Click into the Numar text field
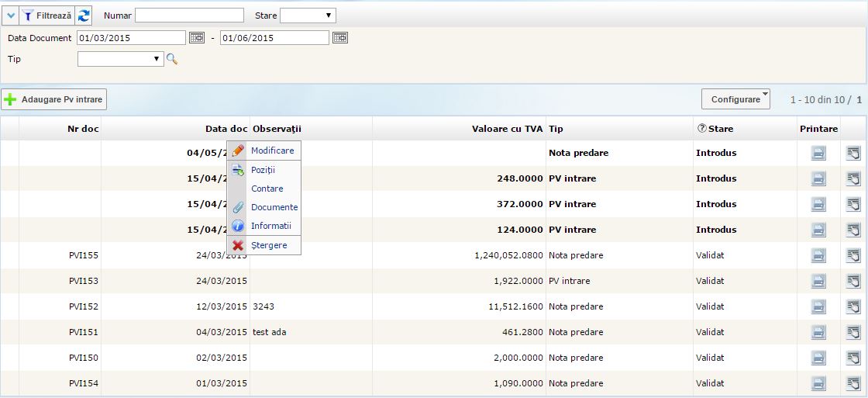The width and height of the screenshot is (868, 398). (x=189, y=16)
